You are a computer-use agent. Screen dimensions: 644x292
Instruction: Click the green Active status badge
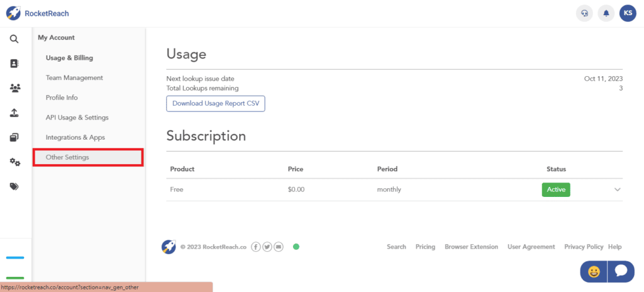tap(556, 189)
